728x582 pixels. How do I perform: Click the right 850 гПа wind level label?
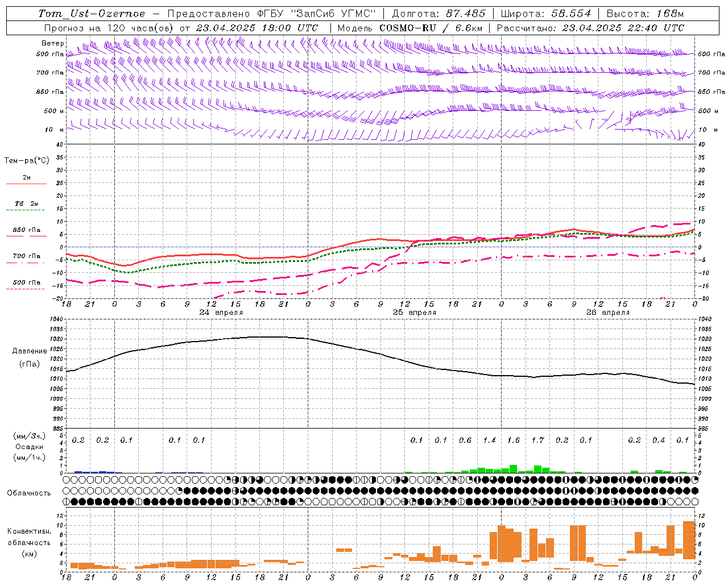[712, 92]
